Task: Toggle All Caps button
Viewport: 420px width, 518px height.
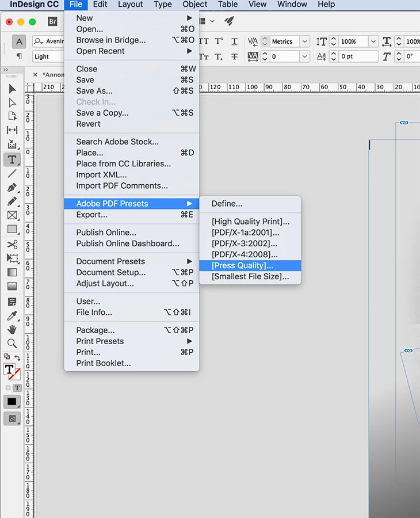Action: (x=204, y=41)
